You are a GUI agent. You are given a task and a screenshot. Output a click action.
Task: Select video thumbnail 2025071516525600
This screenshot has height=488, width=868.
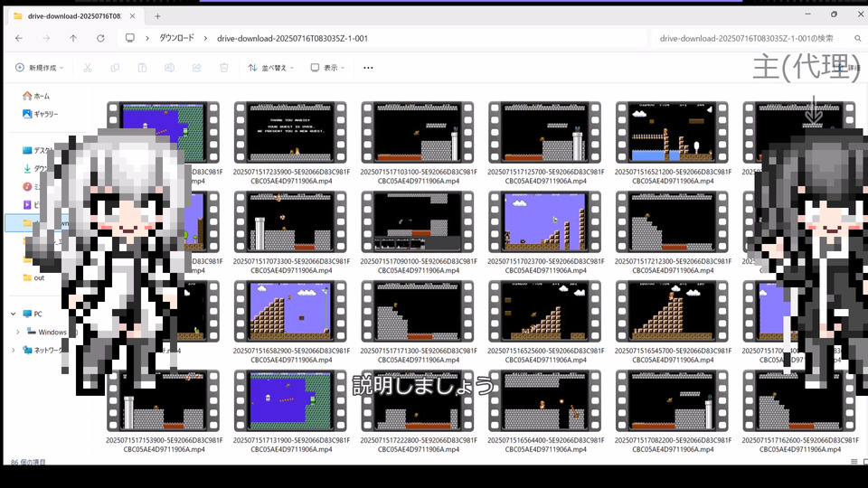545,312
